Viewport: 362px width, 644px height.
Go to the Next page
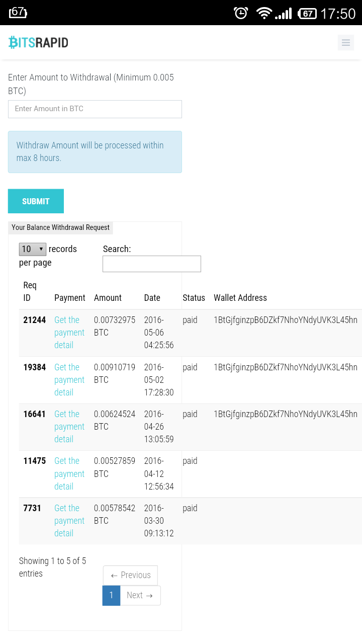140,595
